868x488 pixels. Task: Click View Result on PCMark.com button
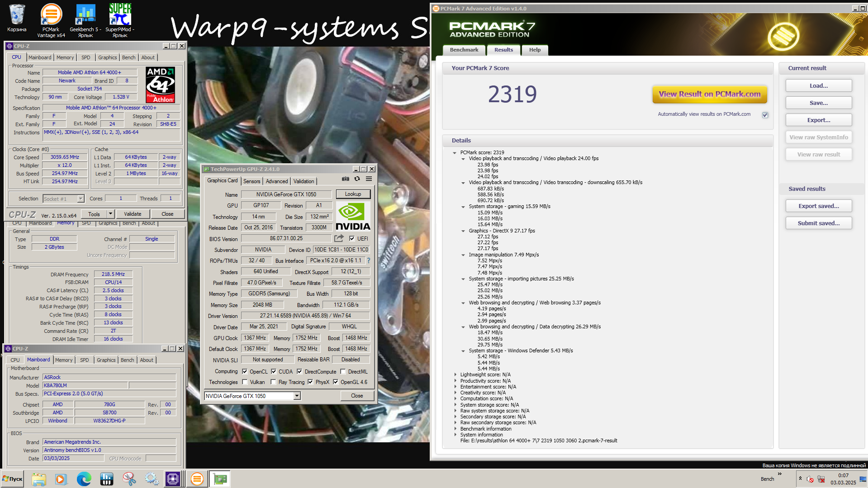(x=709, y=94)
